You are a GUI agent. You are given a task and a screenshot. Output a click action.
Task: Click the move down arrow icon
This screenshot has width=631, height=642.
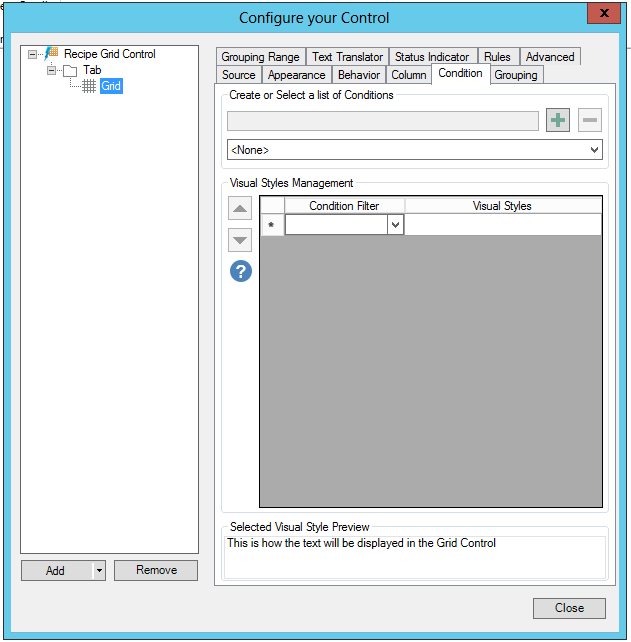240,240
